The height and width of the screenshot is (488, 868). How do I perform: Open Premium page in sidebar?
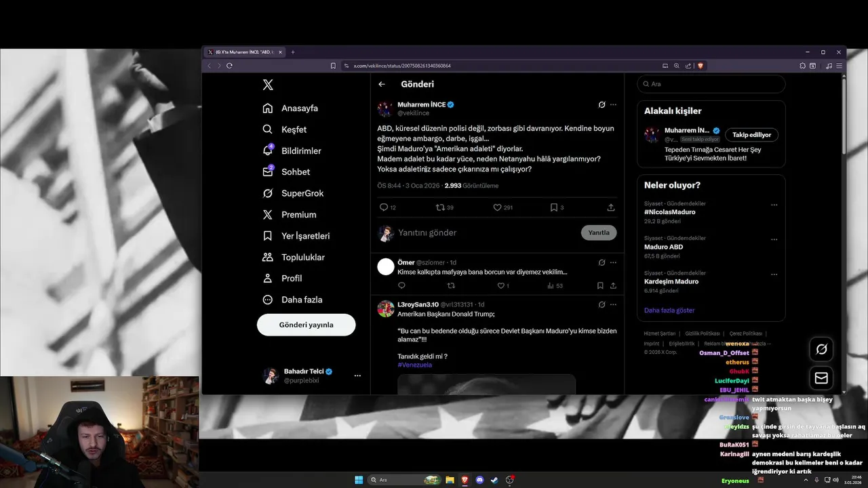point(290,215)
